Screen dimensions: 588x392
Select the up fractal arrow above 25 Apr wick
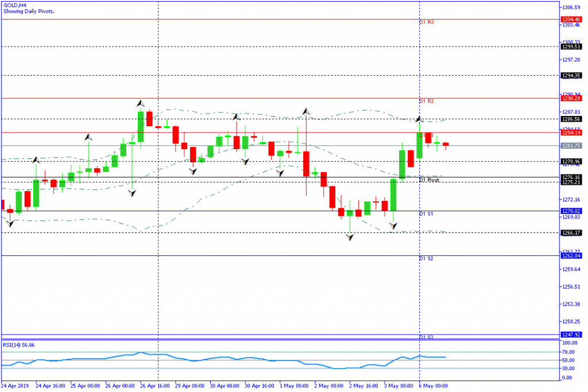pos(88,137)
